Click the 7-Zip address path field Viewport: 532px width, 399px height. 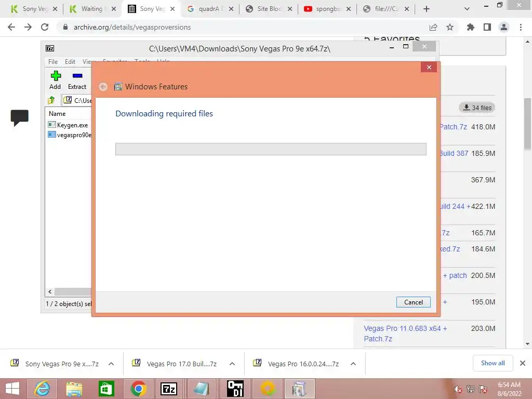pyautogui.click(x=77, y=100)
